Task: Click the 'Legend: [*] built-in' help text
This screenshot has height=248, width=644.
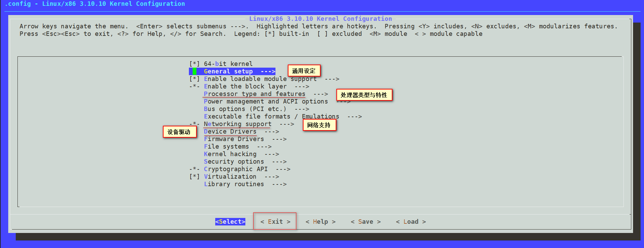Action: [271, 34]
